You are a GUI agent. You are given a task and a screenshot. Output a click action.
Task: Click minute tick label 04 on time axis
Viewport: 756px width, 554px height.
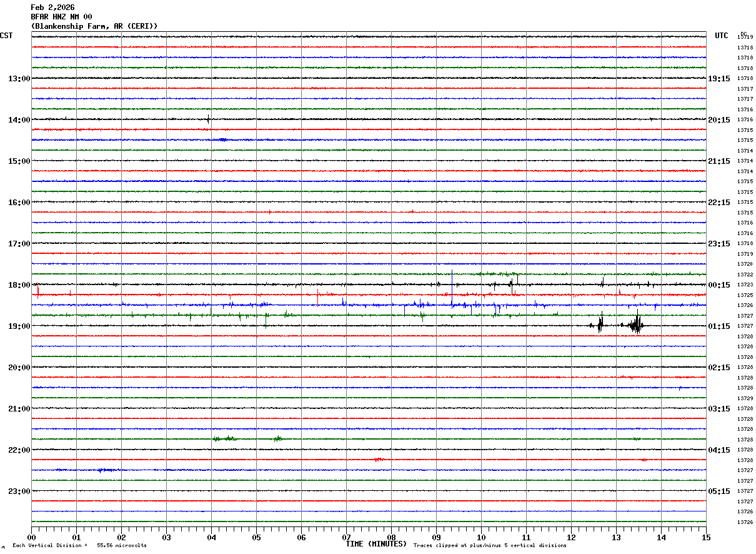(211, 537)
